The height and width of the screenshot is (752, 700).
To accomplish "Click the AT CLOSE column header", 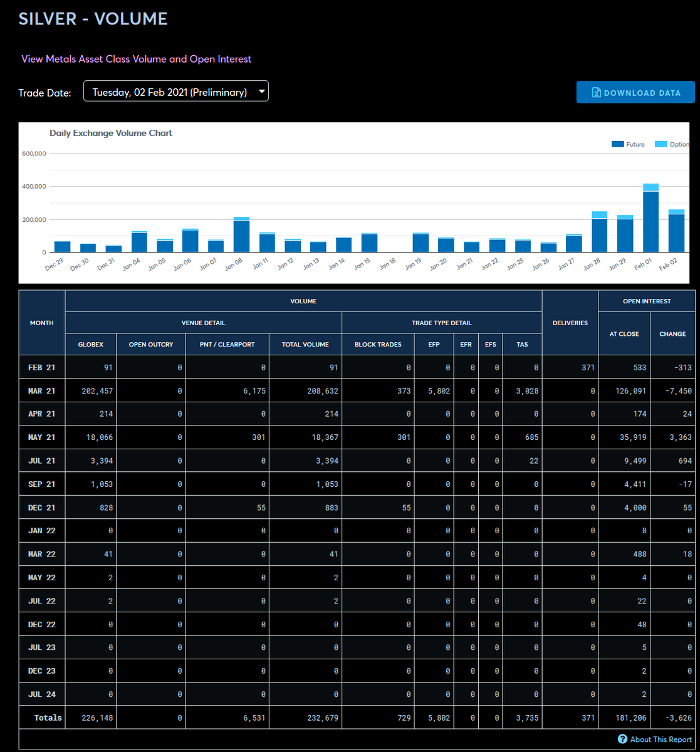I will (624, 334).
